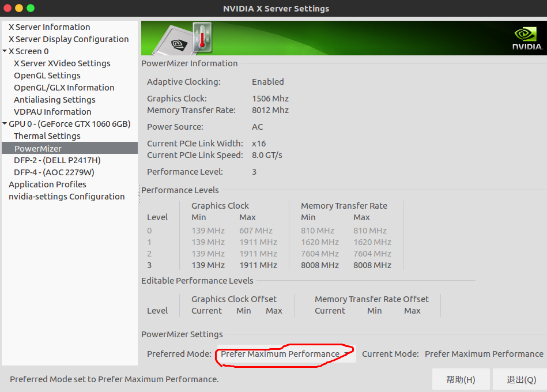
Task: Open OpenGL Settings
Action: [x=47, y=75]
